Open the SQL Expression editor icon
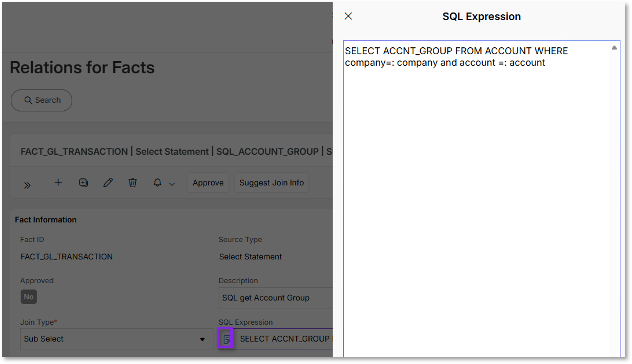Viewport: 632px width, 364px height. [227, 339]
